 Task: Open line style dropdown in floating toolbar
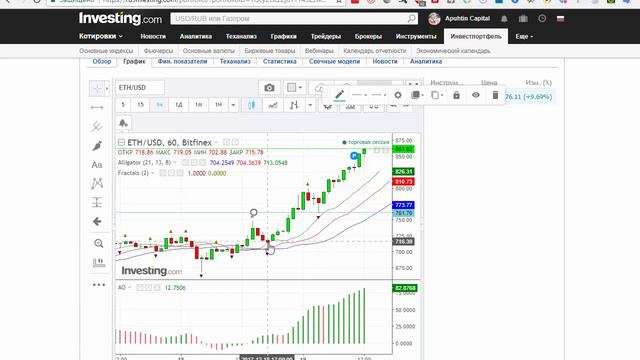pyautogui.click(x=359, y=95)
